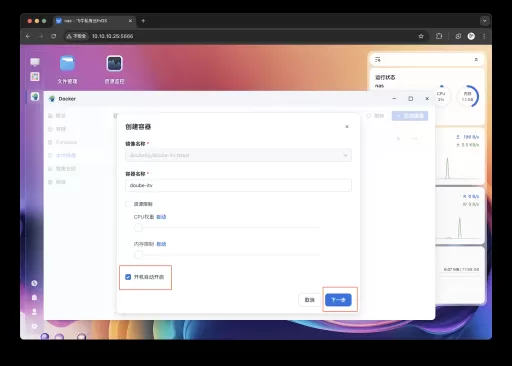512x366 pixels.
Task: Close the browser tab
Action: (x=130, y=21)
